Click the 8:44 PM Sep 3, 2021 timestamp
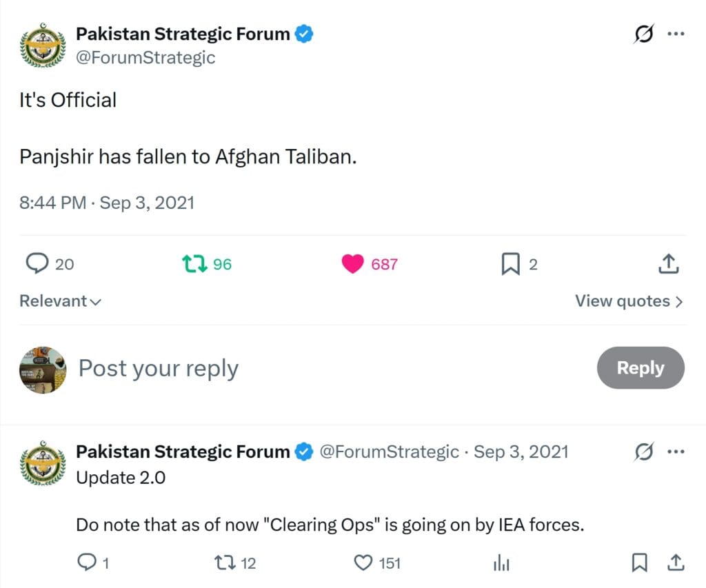The height and width of the screenshot is (588, 706). coord(107,203)
